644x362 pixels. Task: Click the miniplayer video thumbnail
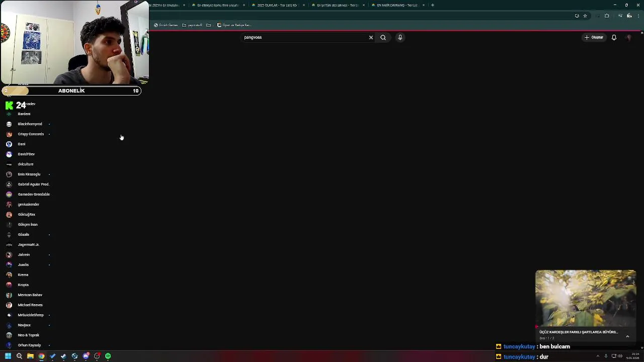[586, 298]
